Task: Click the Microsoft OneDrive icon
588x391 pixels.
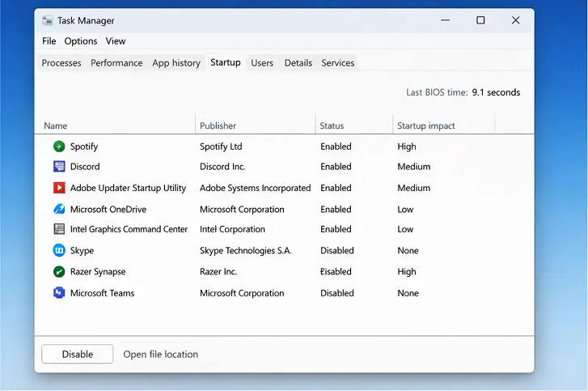Action: [59, 209]
